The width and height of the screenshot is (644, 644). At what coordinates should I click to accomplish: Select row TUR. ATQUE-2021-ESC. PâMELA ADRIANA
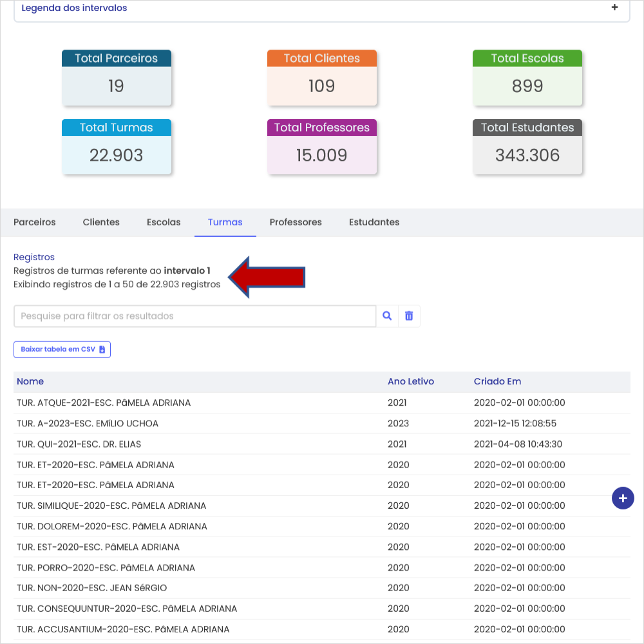[x=322, y=403]
